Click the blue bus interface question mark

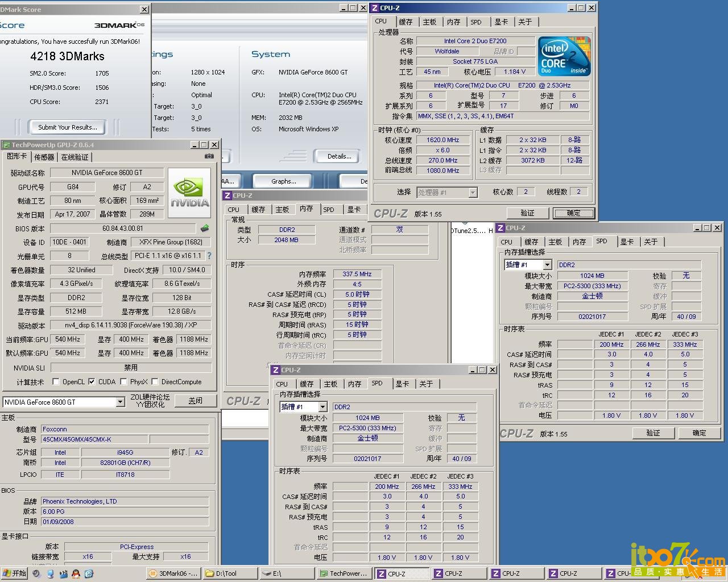pyautogui.click(x=209, y=256)
